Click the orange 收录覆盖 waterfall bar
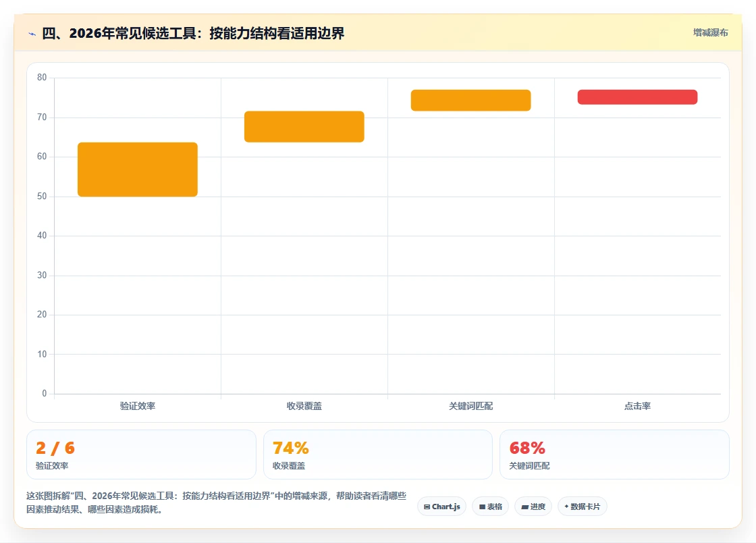 click(x=304, y=127)
